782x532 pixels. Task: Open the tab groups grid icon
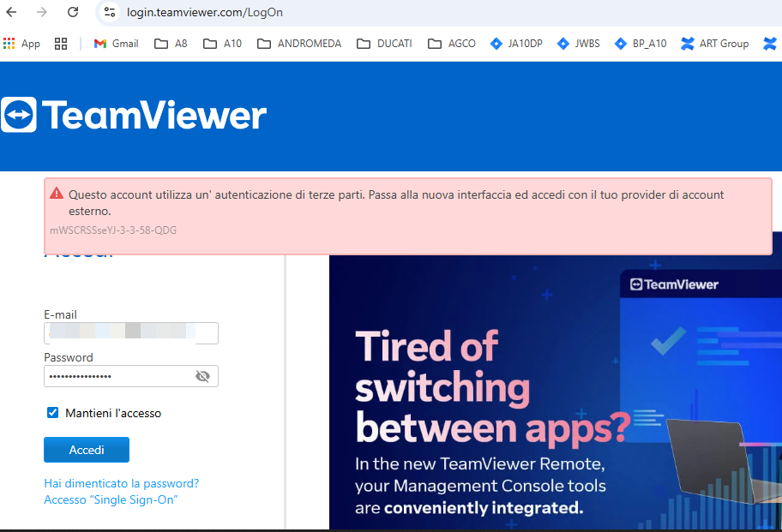(x=61, y=44)
